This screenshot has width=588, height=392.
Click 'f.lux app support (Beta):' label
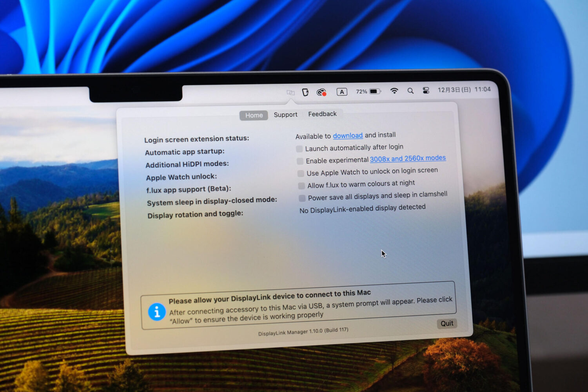pos(189,190)
